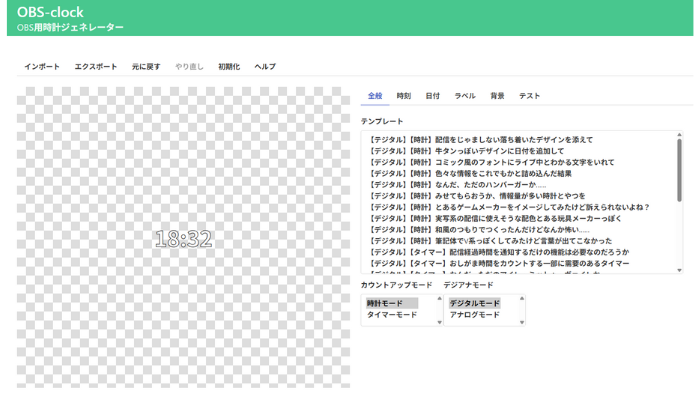The width and height of the screenshot is (700, 400).
Task: Click the template list scroll-down arrow
Action: [679, 270]
